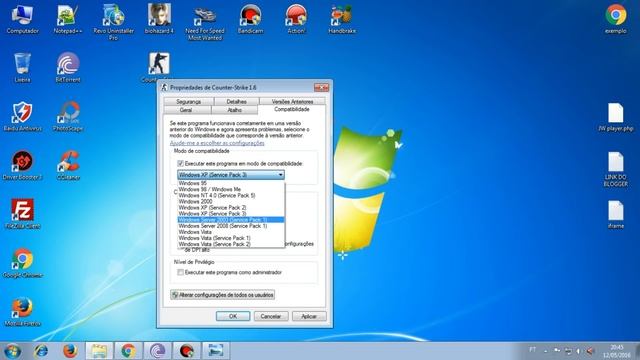640x360 pixels.
Task: Select the Handbrake desktop icon
Action: [342, 19]
